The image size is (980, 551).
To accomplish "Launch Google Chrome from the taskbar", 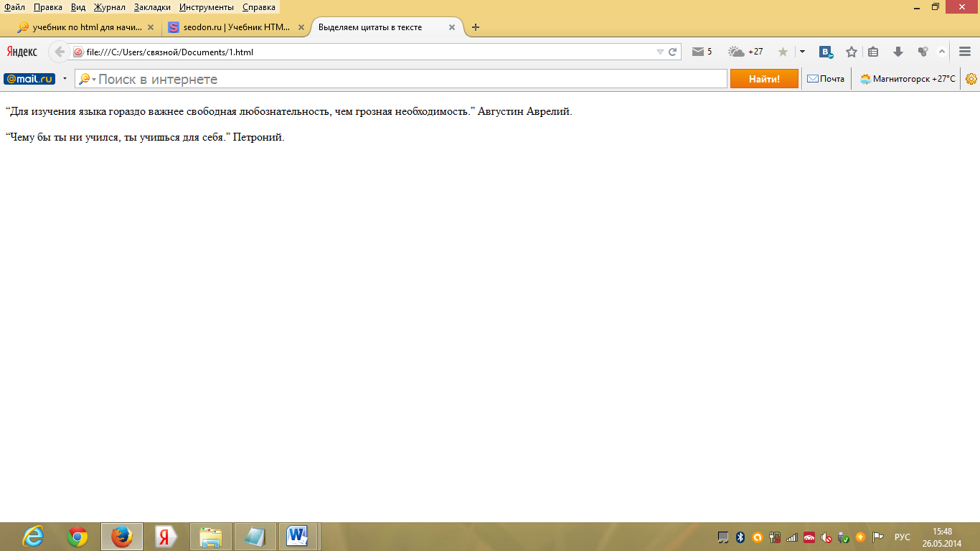I will point(77,537).
